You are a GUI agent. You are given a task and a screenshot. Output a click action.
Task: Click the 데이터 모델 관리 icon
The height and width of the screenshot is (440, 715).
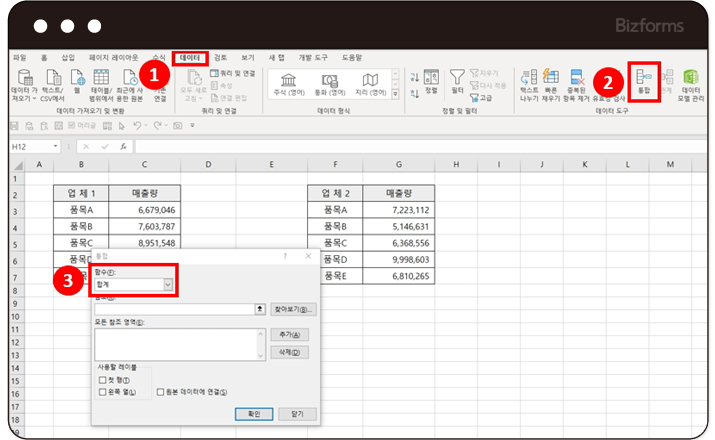[x=690, y=80]
